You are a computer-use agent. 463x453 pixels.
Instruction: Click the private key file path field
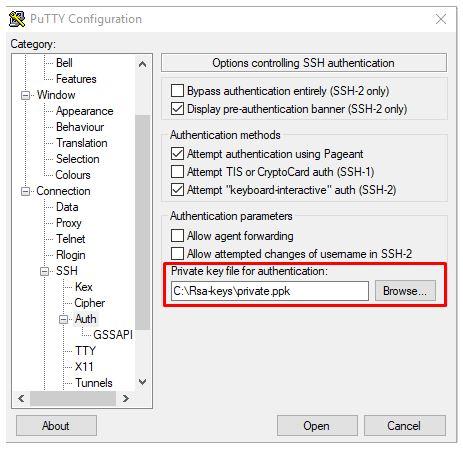(270, 291)
